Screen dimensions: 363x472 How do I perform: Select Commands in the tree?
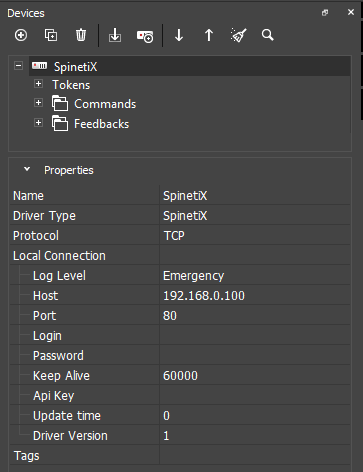pyautogui.click(x=105, y=104)
